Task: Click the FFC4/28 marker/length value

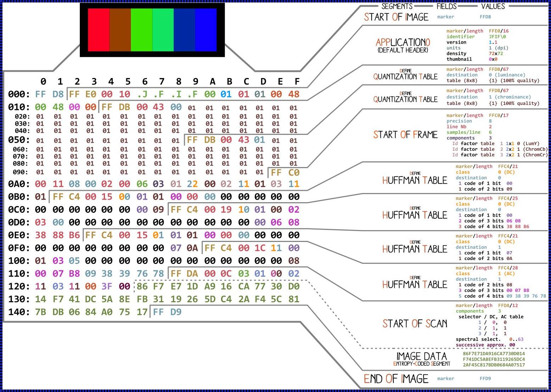Action: pos(508,268)
